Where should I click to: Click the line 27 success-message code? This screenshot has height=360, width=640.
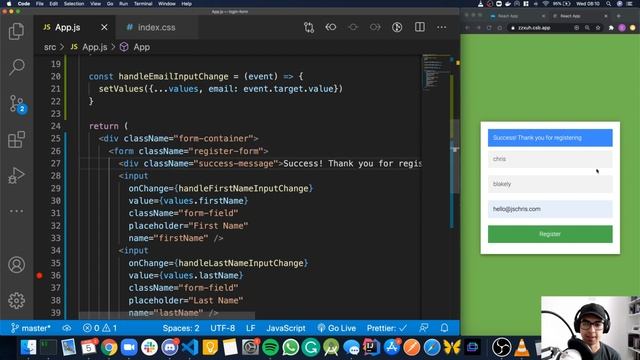coord(270,164)
